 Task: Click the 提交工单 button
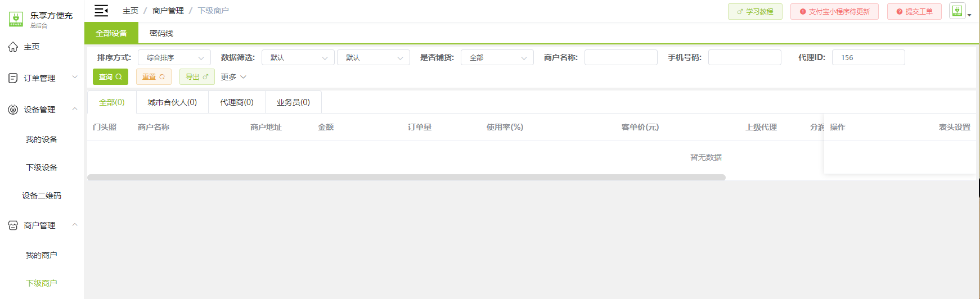tap(914, 11)
